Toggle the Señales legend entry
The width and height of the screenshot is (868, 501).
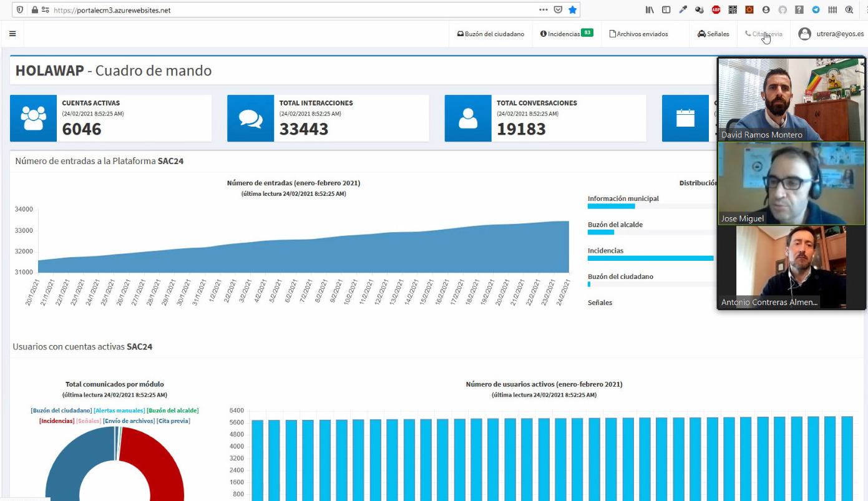[x=89, y=421]
